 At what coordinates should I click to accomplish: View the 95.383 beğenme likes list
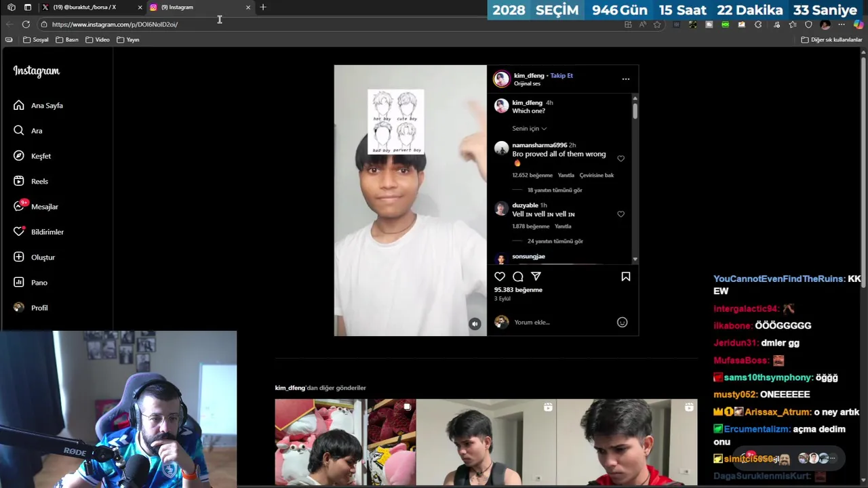point(518,290)
